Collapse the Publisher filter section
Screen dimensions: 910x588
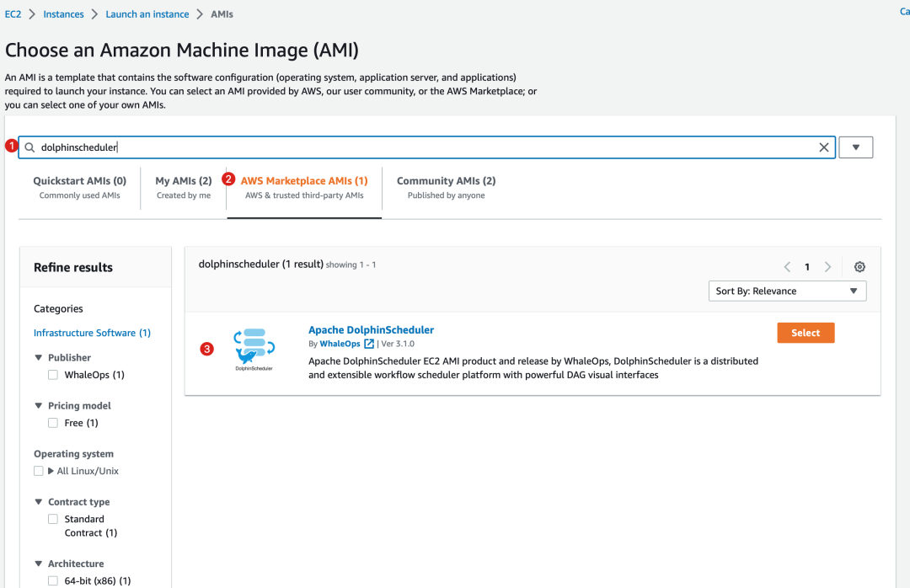pyautogui.click(x=38, y=357)
